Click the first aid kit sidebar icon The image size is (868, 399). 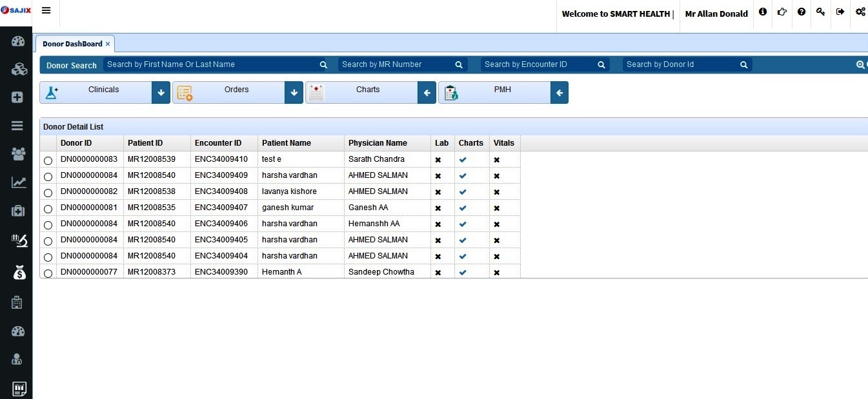(x=18, y=211)
